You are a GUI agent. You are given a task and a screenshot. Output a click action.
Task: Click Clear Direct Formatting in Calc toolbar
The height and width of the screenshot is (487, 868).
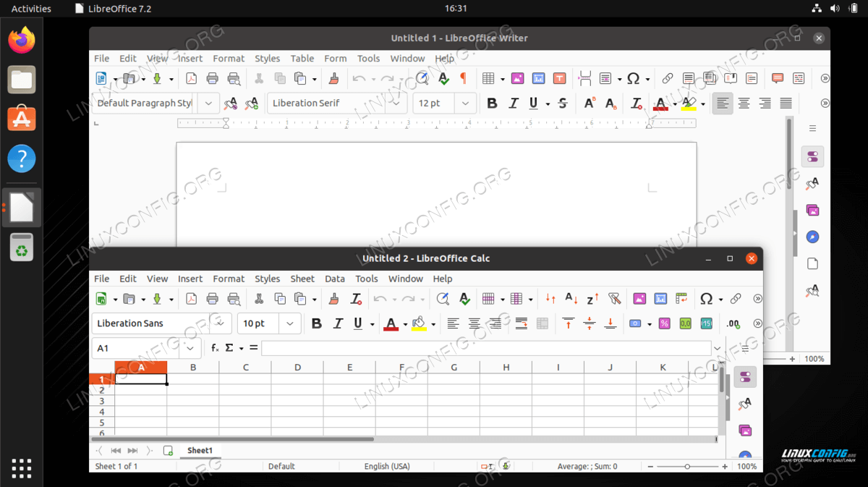[x=355, y=299]
